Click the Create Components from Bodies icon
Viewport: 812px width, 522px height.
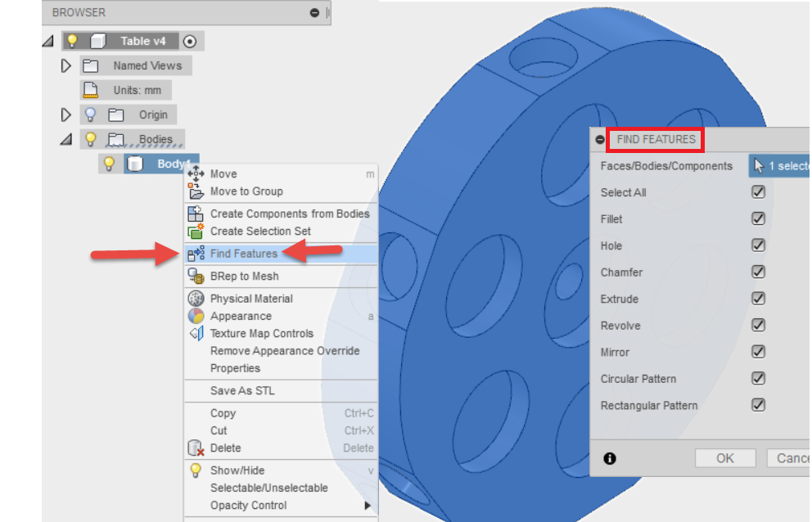[x=196, y=214]
